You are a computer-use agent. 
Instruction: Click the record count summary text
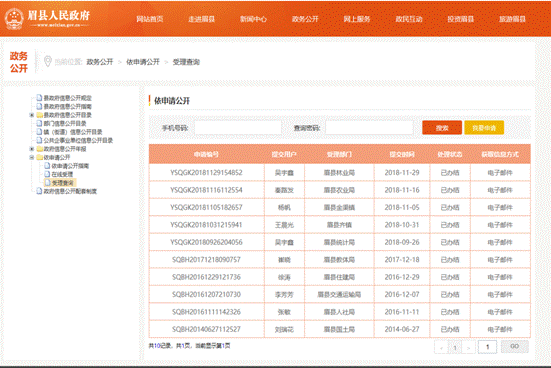[189, 346]
